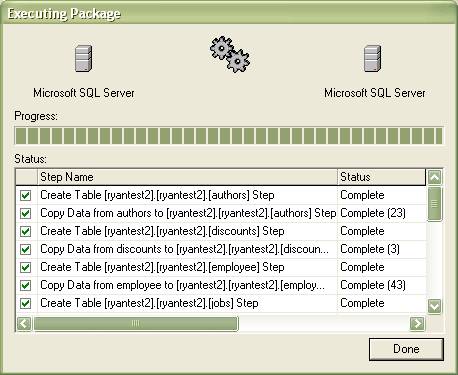Click the Step Name column header
Viewport: 458px width, 375px height.
(187, 177)
